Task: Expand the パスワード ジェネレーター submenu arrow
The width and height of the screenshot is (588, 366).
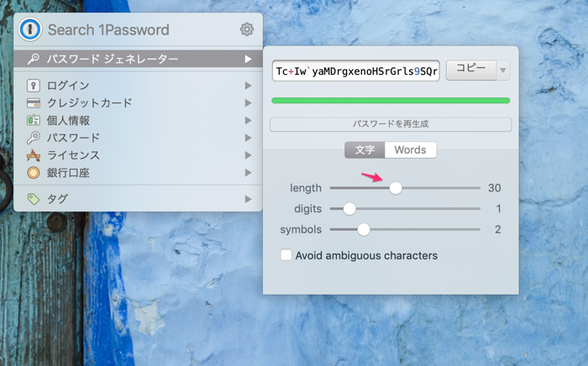Action: tap(249, 60)
